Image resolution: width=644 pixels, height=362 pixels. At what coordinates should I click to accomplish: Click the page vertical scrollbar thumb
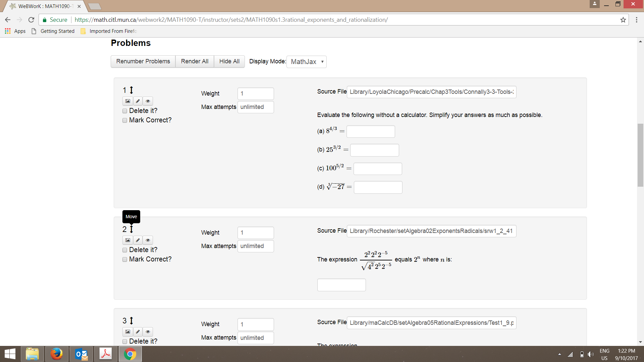[640, 155]
